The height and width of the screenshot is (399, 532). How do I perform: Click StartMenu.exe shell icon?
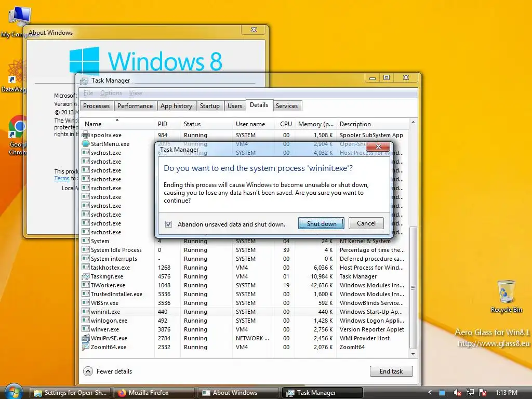[86, 143]
